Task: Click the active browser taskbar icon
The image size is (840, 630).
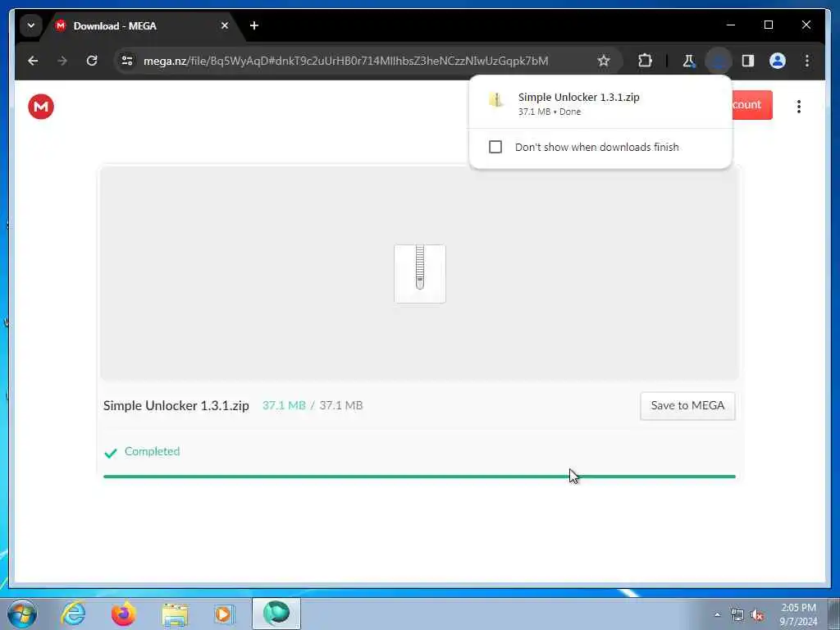Action: tap(276, 614)
